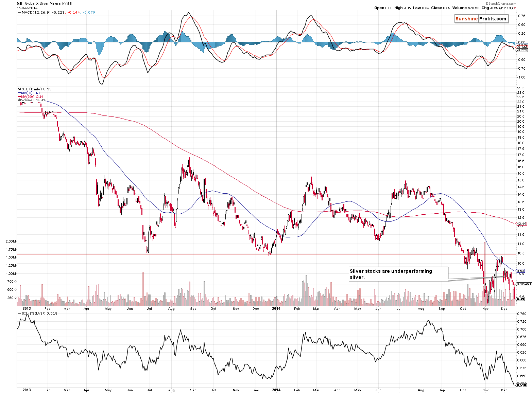Click the SunshineProfits.com logo
The width and height of the screenshot is (532, 393).
[481, 19]
